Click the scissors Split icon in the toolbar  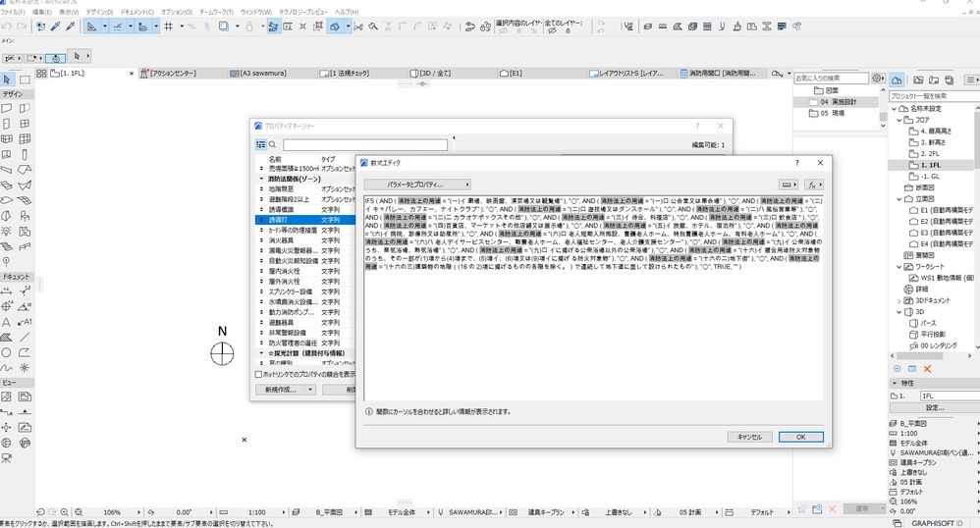click(x=358, y=26)
